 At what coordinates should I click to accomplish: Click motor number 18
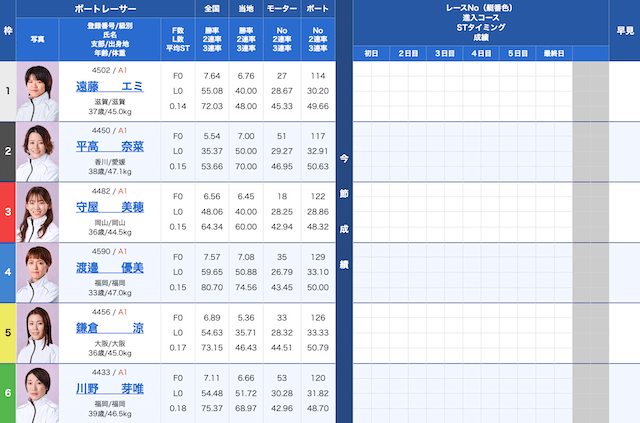point(282,196)
